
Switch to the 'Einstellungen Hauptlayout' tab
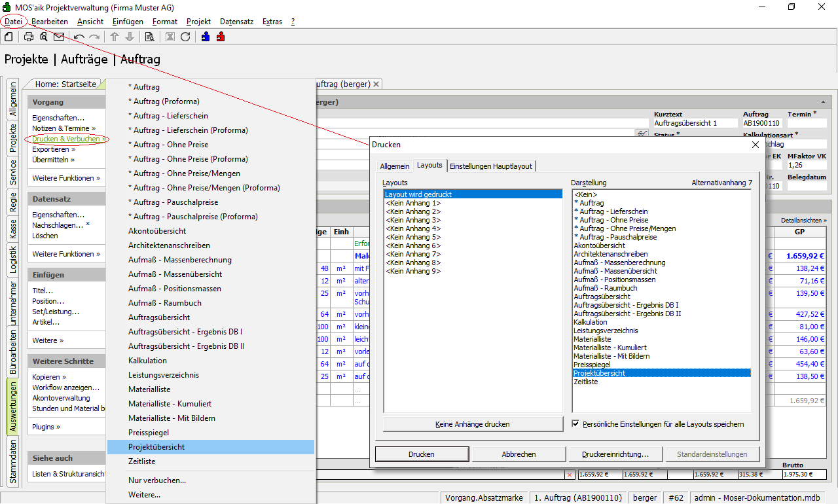pos(491,166)
